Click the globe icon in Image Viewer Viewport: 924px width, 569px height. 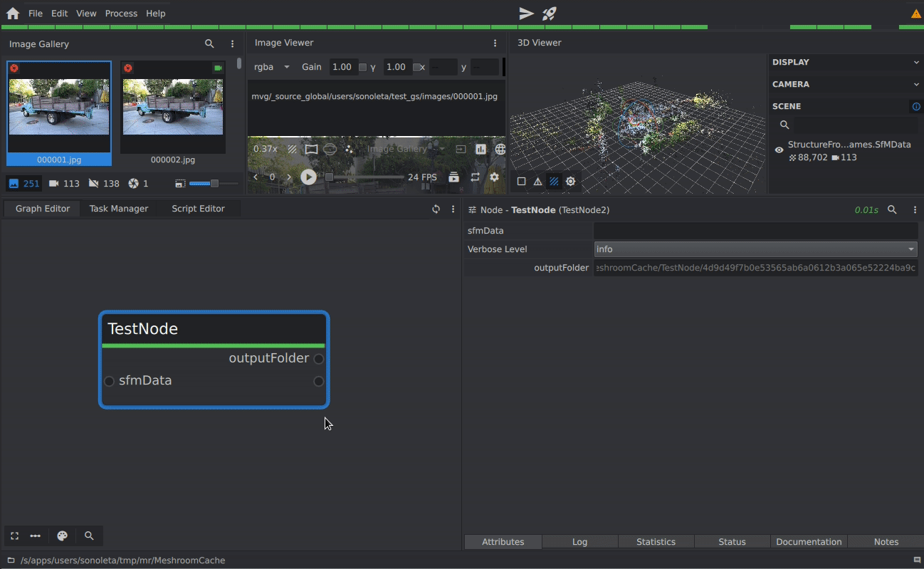(x=500, y=150)
